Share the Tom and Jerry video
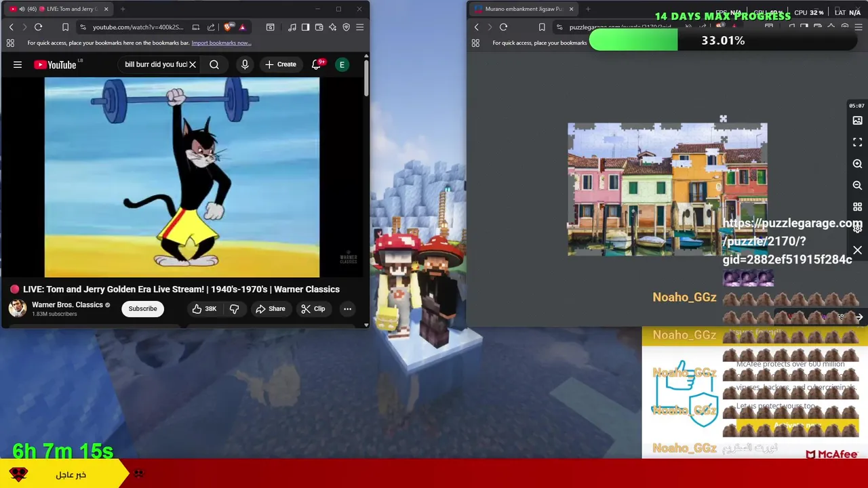The image size is (868, 488). [x=270, y=309]
